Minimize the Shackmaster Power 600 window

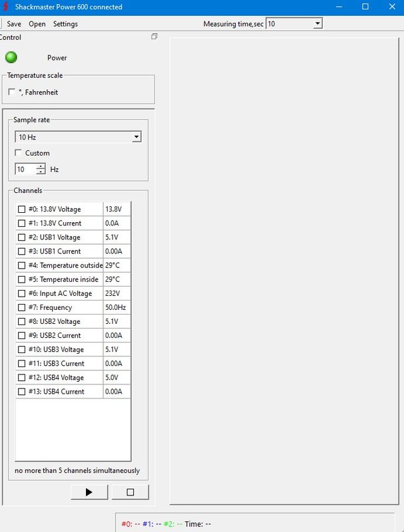click(339, 7)
